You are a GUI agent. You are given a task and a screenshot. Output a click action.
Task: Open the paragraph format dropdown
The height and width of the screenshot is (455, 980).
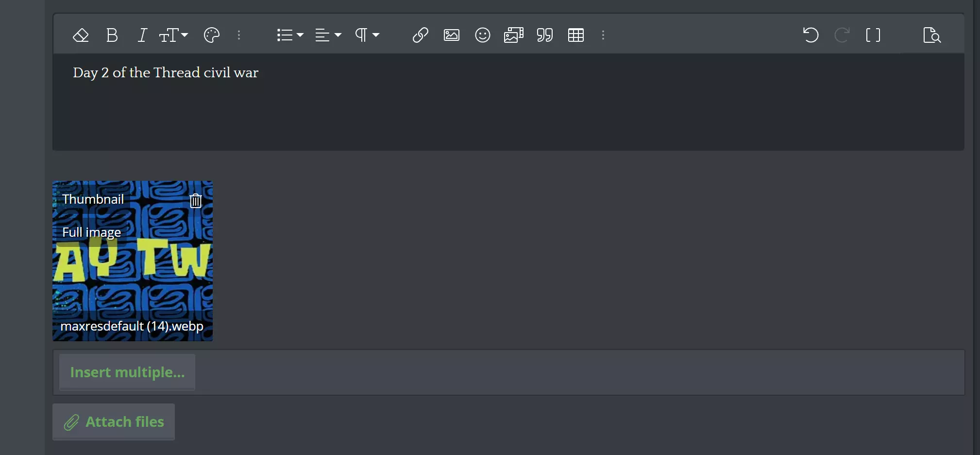[367, 35]
